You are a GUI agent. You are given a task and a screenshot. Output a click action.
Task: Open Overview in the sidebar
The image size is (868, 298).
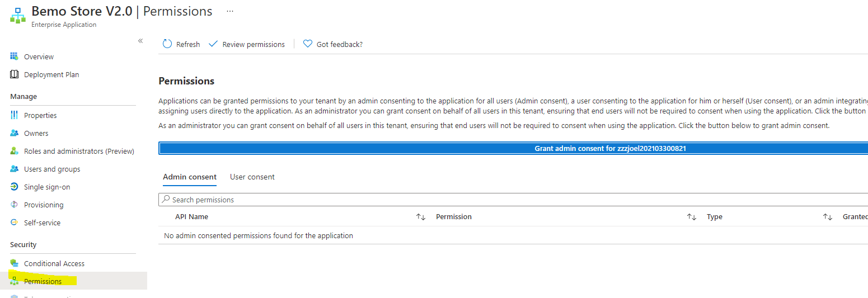tap(39, 56)
